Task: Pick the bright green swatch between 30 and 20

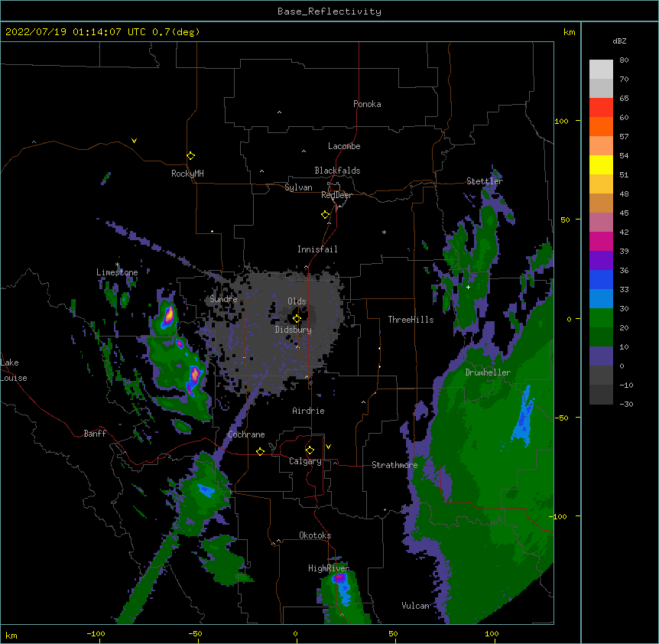Action: coord(601,318)
